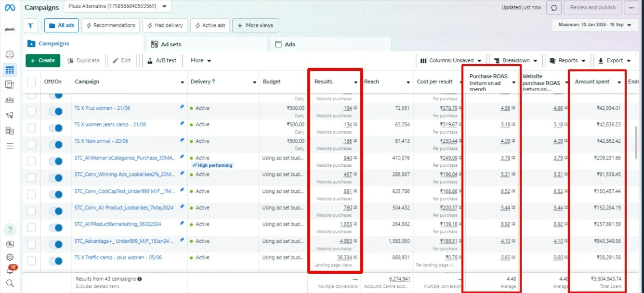
Task: Expand the Columns: Unsaved dropdown
Action: tap(451, 61)
